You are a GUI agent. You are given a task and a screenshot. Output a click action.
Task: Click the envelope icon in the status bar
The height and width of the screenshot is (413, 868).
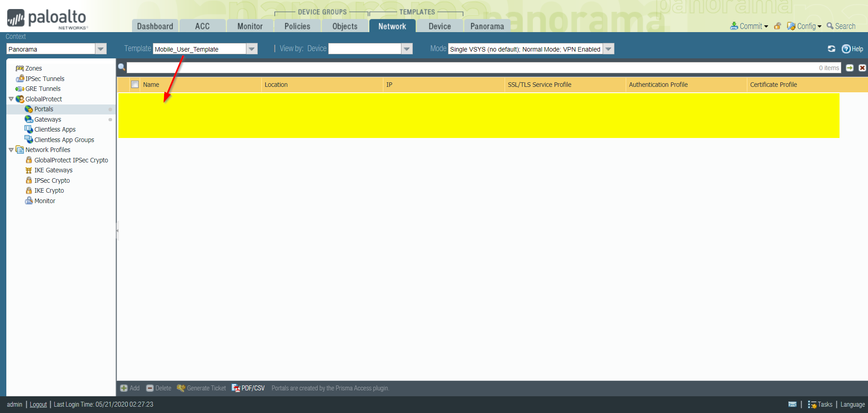point(793,404)
